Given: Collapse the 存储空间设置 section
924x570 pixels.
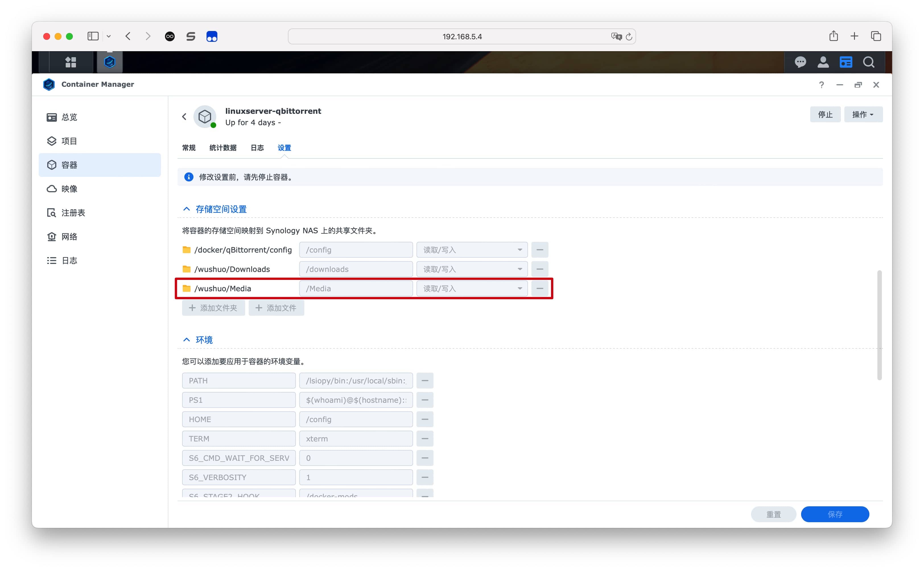Looking at the screenshot, I should (186, 209).
